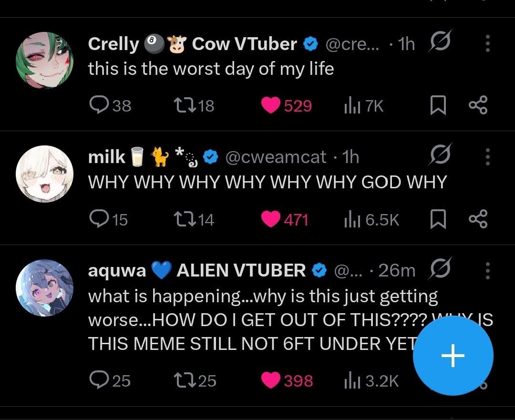Bookmark milk's tweet
The height and width of the screenshot is (420, 515).
(438, 220)
